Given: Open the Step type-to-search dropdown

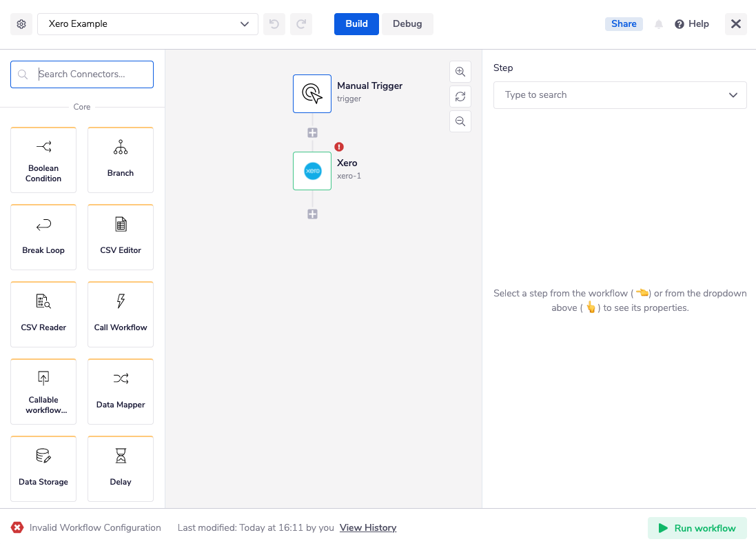Looking at the screenshot, I should [x=620, y=94].
